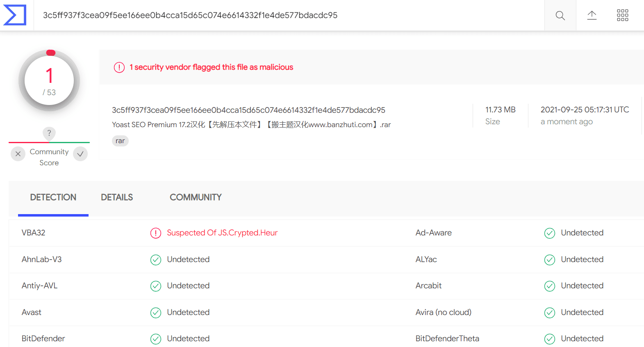The width and height of the screenshot is (644, 347).
Task: Click the BitDefender vendor name
Action: [43, 338]
